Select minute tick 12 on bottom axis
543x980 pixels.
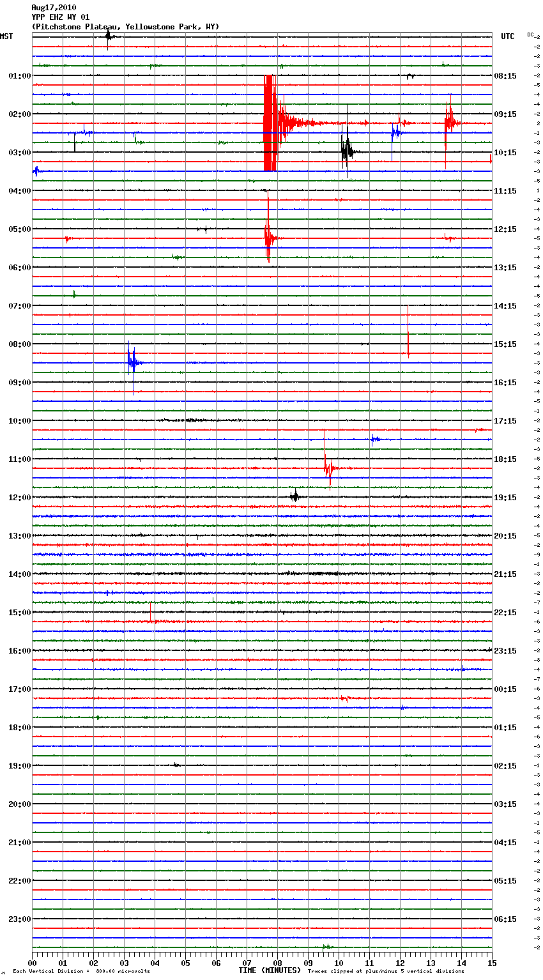click(400, 962)
